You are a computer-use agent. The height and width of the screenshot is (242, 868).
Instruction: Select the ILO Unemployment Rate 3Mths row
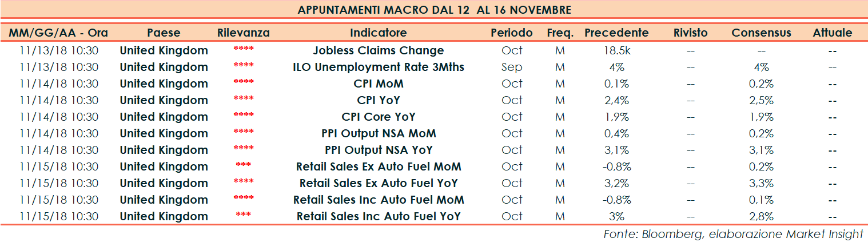(x=379, y=67)
